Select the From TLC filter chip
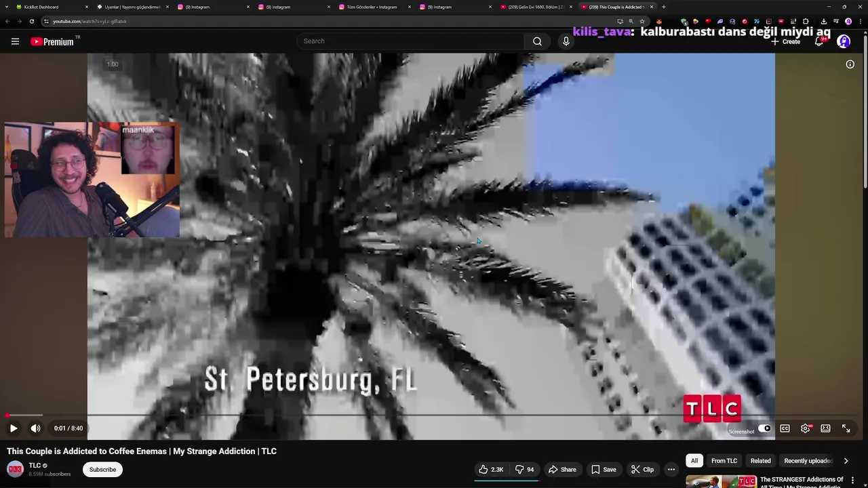This screenshot has height=488, width=868. (724, 461)
